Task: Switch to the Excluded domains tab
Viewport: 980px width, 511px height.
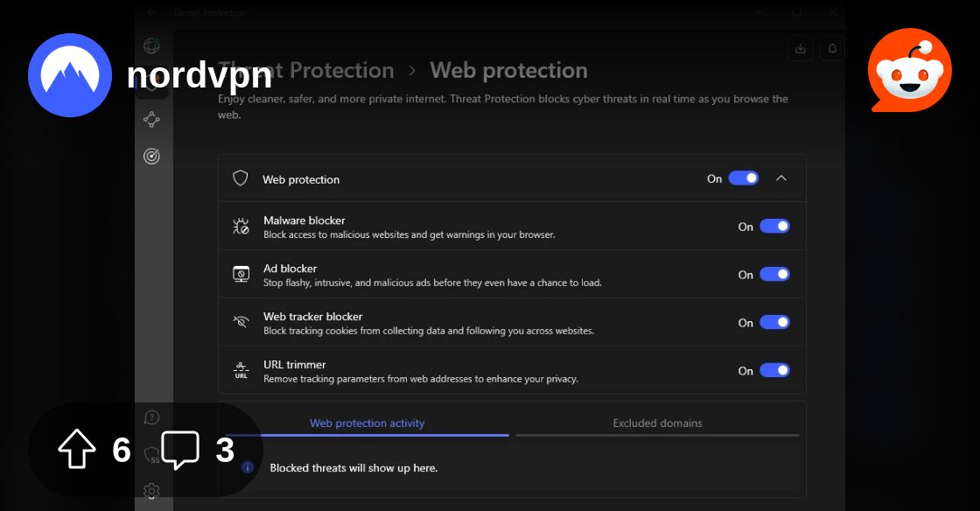Action: point(657,423)
